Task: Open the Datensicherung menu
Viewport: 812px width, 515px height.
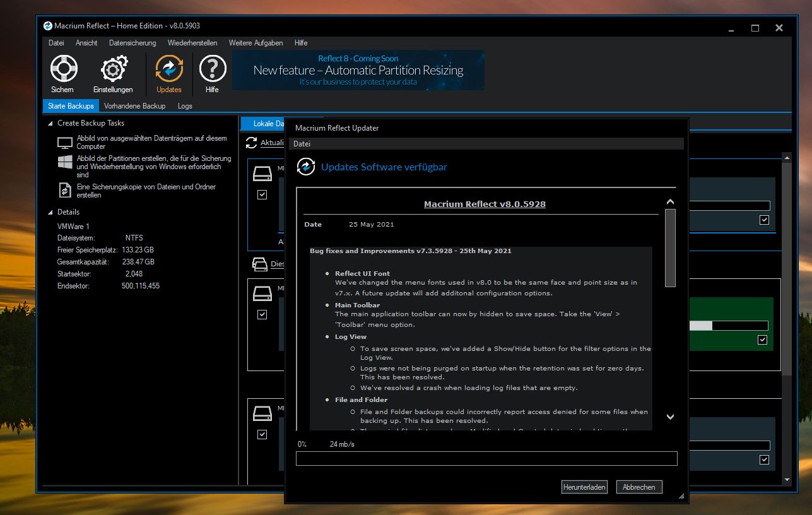Action: pos(132,43)
